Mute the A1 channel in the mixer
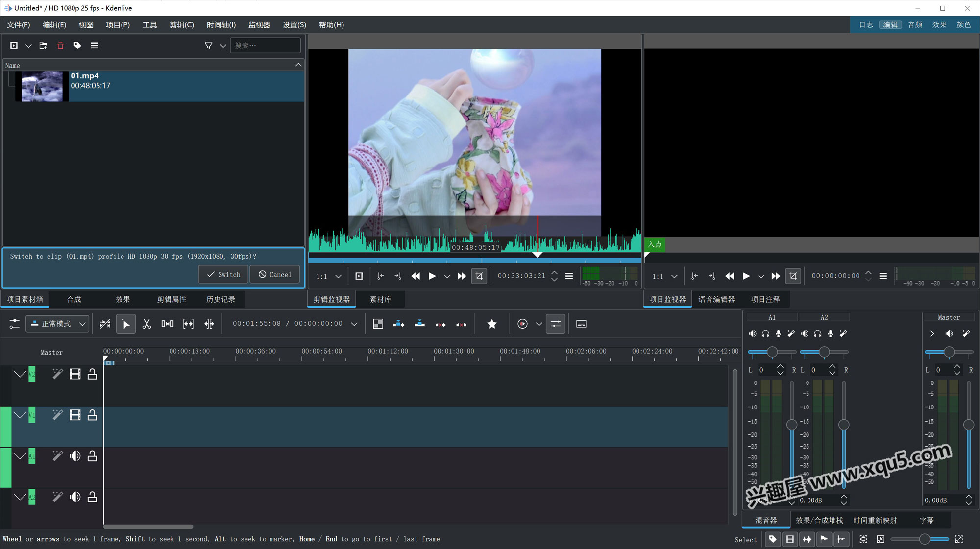 [753, 334]
